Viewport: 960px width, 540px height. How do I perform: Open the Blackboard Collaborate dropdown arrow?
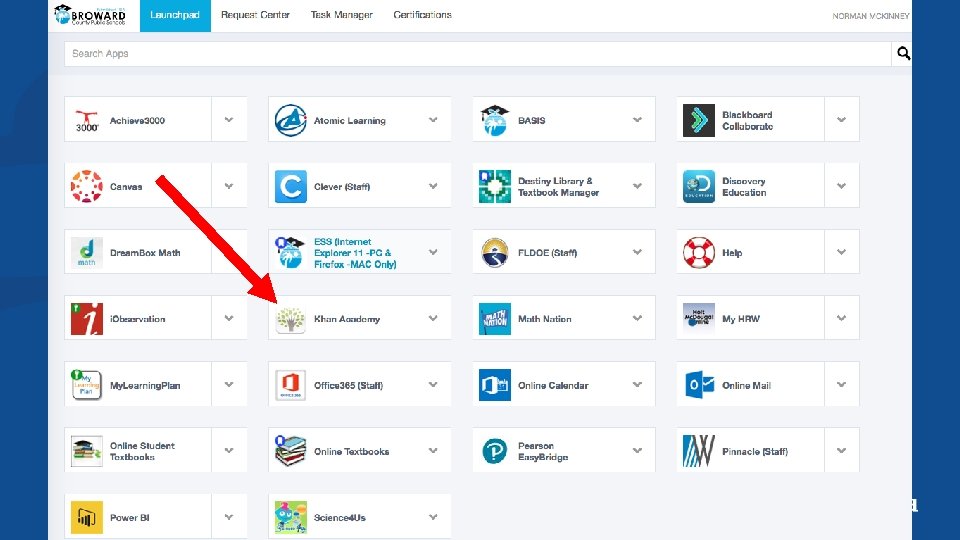pos(841,119)
